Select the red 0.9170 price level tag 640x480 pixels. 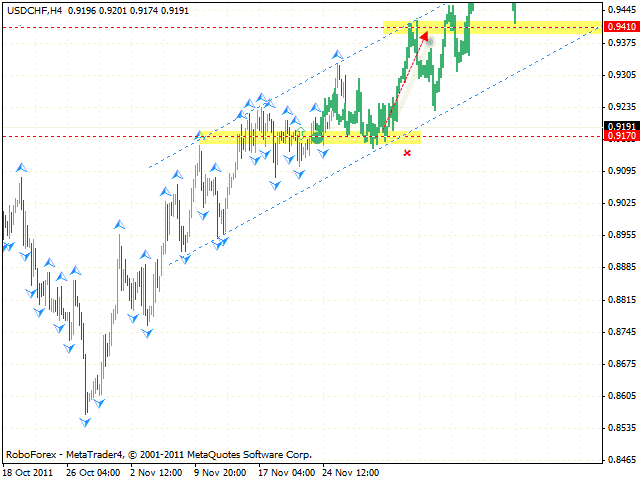tap(621, 137)
